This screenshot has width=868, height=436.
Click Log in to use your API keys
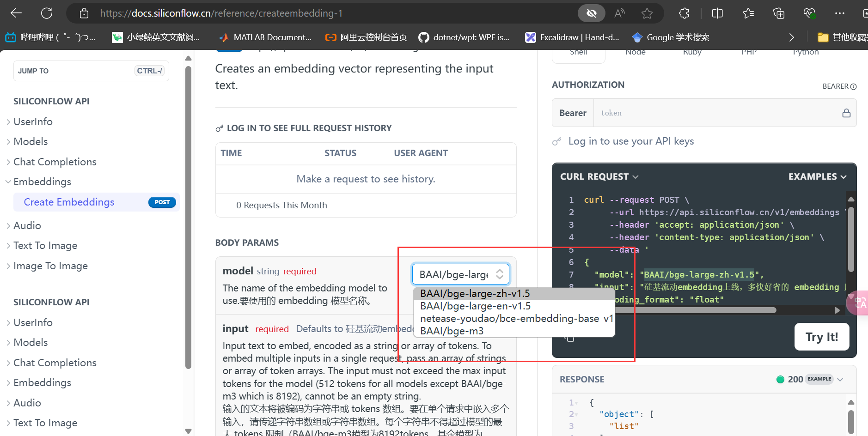click(x=631, y=141)
